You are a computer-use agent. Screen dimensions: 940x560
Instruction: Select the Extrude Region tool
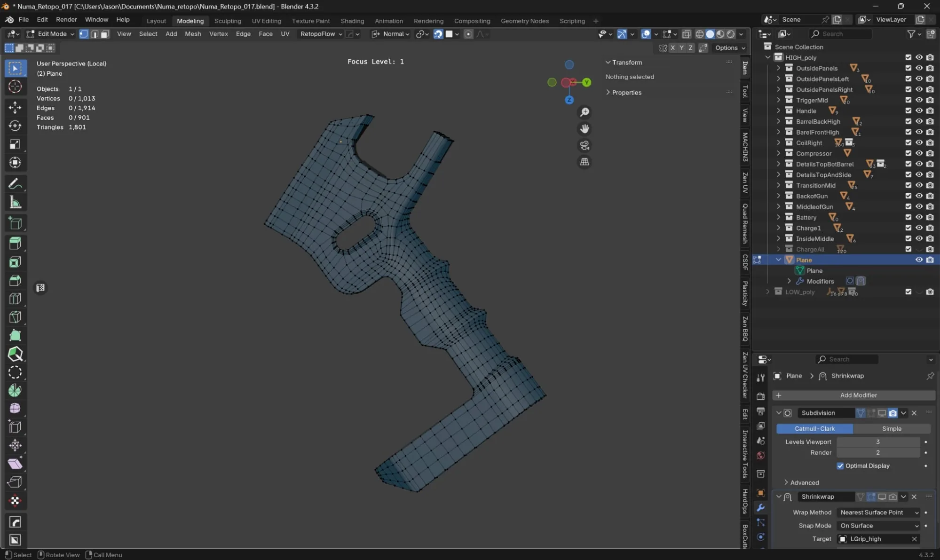[15, 243]
